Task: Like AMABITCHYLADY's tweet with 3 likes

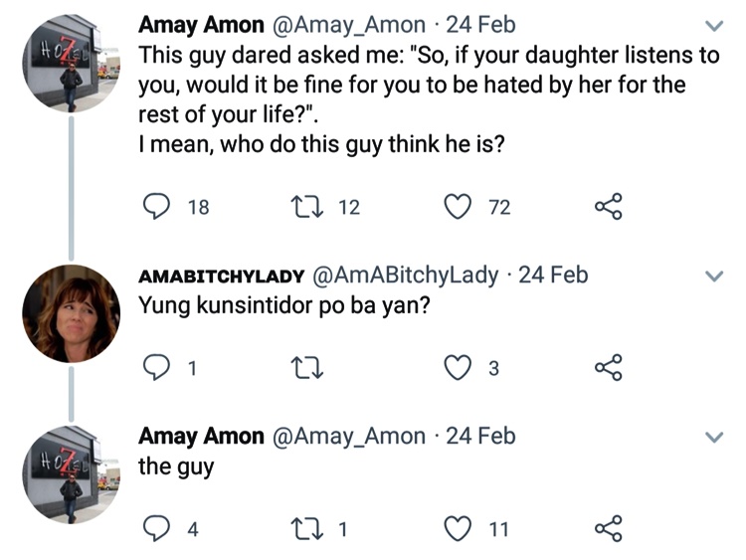Action: (456, 368)
